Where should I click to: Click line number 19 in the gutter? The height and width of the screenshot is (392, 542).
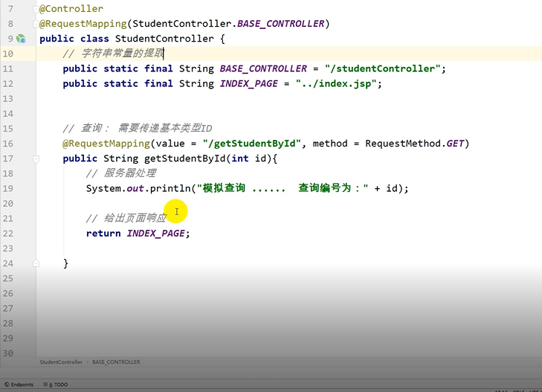pyautogui.click(x=8, y=188)
